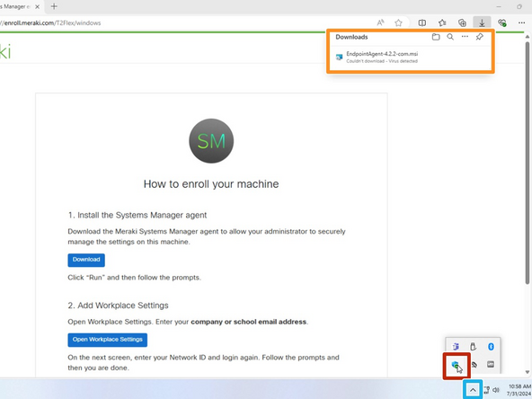532x399 pixels.
Task: Click the gray rectangular tray icon in overflow
Action: pyautogui.click(x=491, y=364)
